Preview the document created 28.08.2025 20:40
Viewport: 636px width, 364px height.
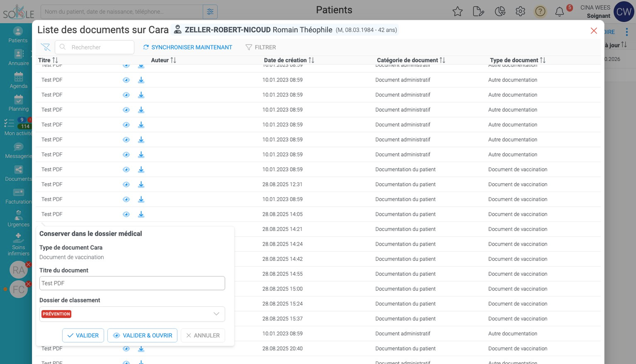click(x=126, y=349)
